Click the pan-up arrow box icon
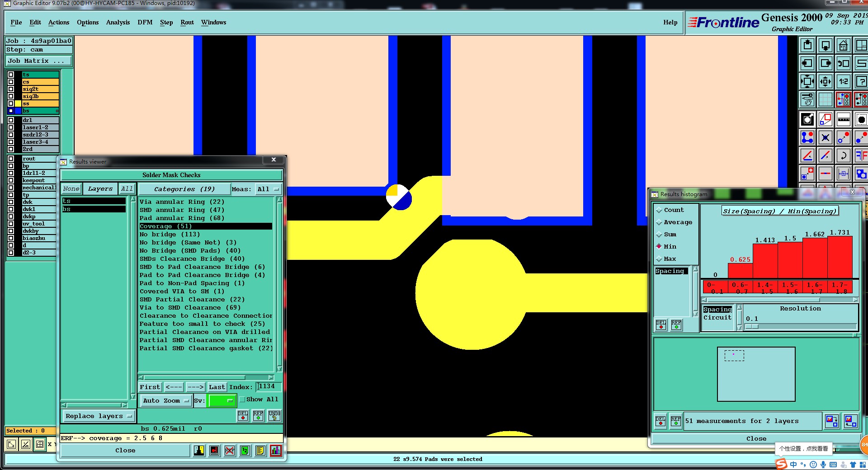 coord(807,46)
